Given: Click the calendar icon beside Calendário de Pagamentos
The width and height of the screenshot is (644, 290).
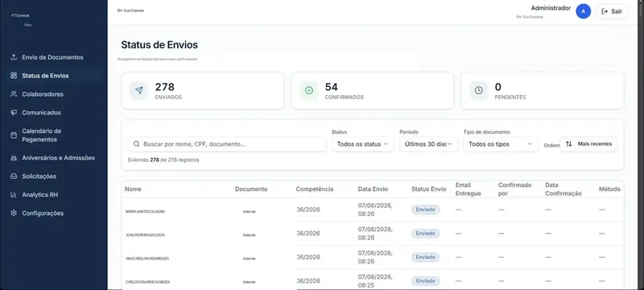Looking at the screenshot, I should click(14, 135).
